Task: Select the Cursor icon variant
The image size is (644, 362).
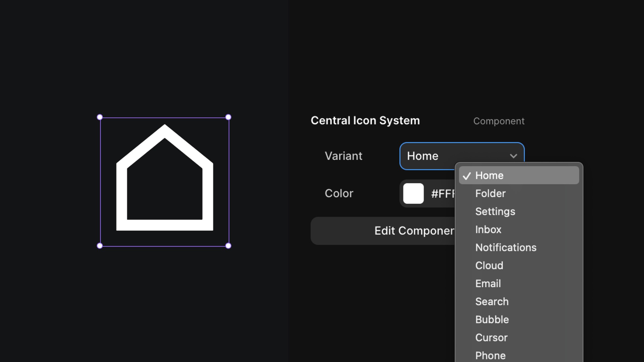Action: pos(491,337)
